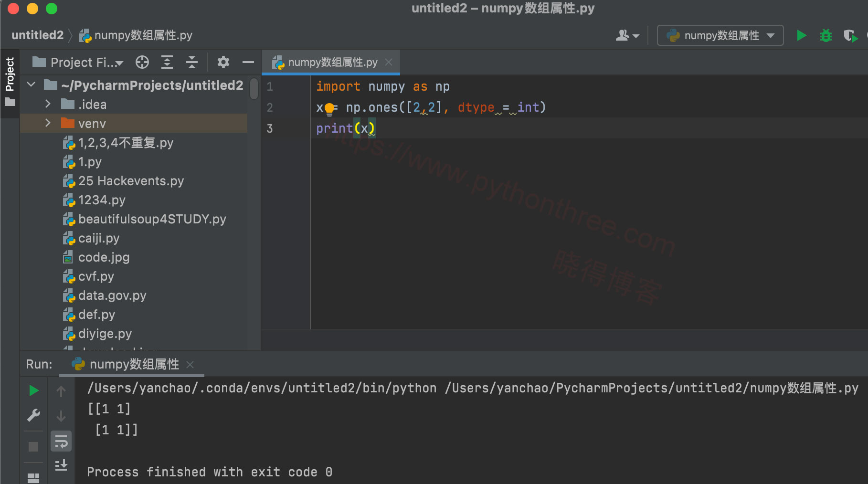868x484 pixels.
Task: Close the numpy数组属性.py editor tab
Action: click(389, 62)
